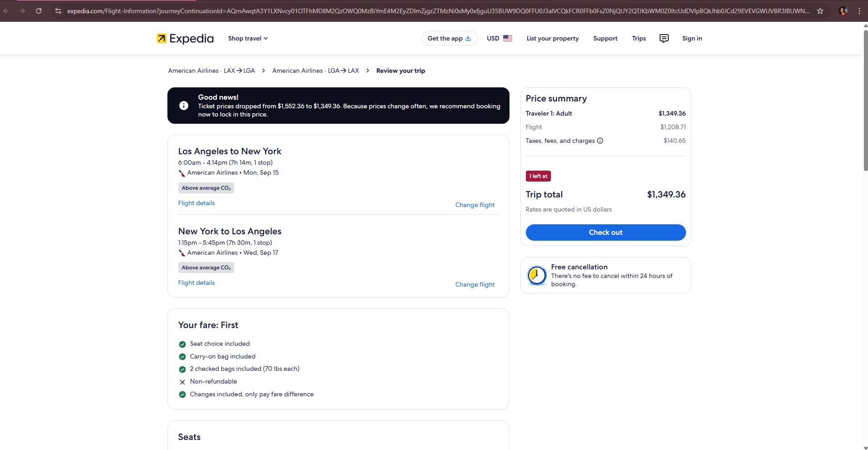Viewport: 868px width, 450px height.
Task: Click the Seat choice included checkmark icon
Action: (x=182, y=344)
